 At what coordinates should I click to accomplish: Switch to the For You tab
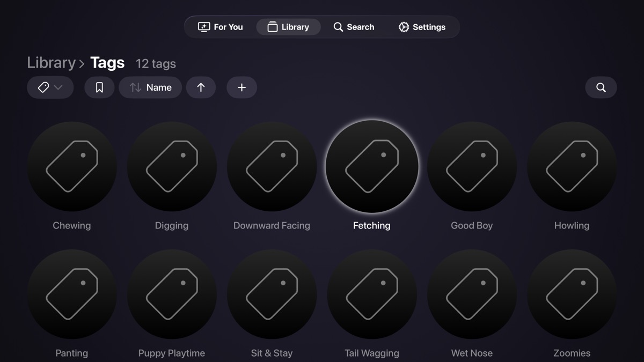(221, 27)
